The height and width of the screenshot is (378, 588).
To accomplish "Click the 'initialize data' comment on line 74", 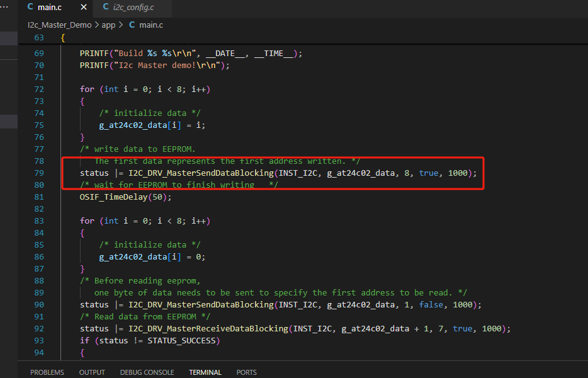I will [150, 113].
